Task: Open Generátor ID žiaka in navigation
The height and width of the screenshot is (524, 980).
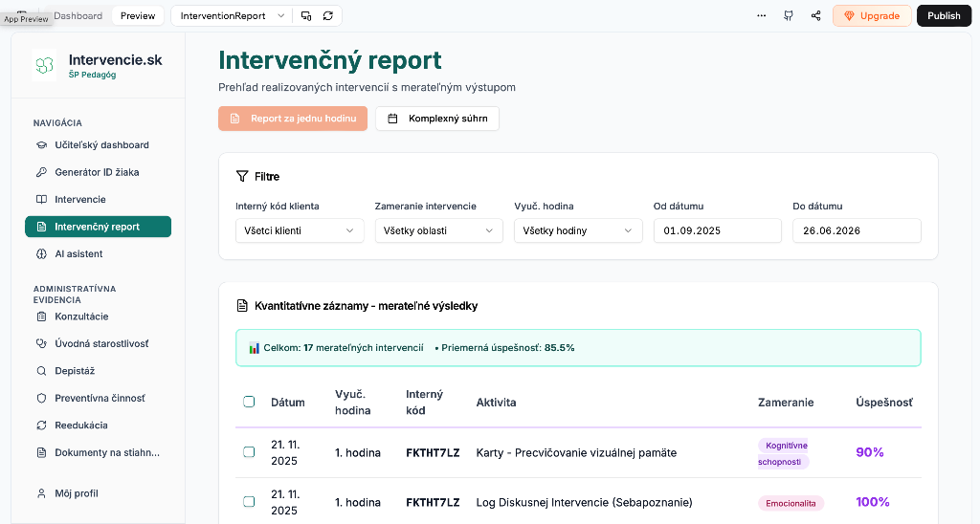Action: (99, 172)
